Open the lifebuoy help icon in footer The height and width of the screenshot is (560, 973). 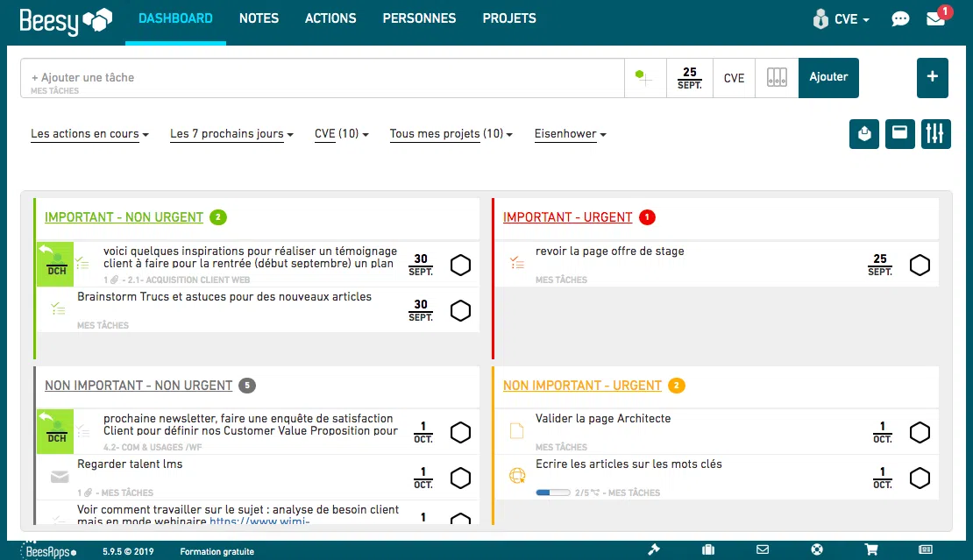pos(817,549)
